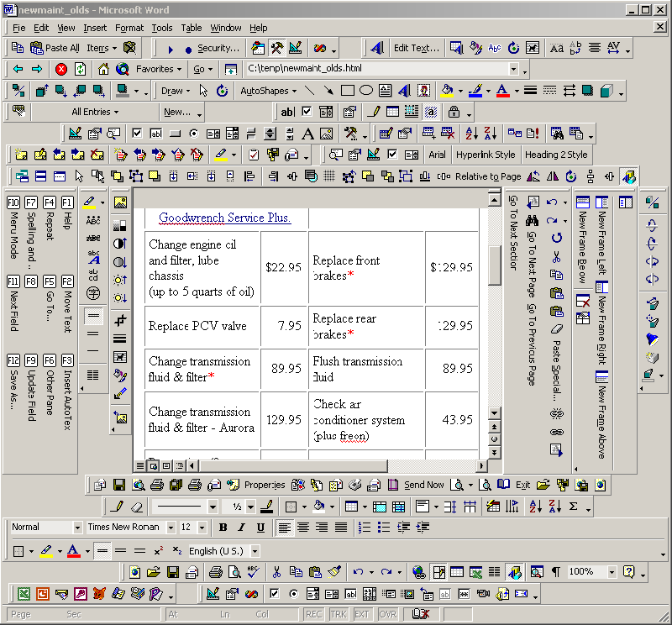
Task: Click the Italic formatting button
Action: [x=242, y=528]
